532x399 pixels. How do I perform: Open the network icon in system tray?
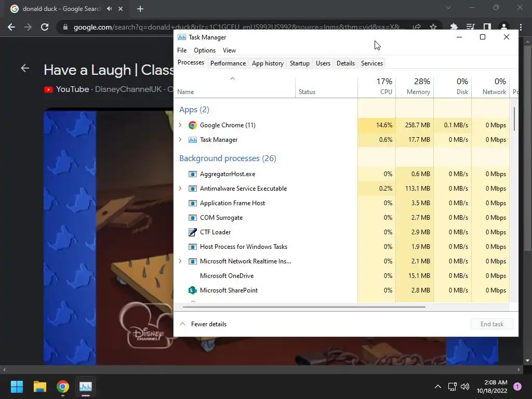[452, 387]
